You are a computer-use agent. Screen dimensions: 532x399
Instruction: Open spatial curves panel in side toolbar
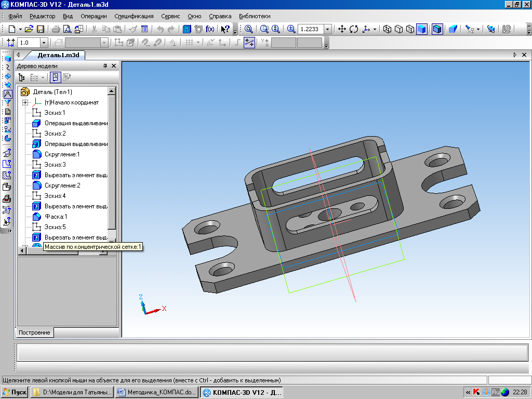pyautogui.click(x=7, y=67)
